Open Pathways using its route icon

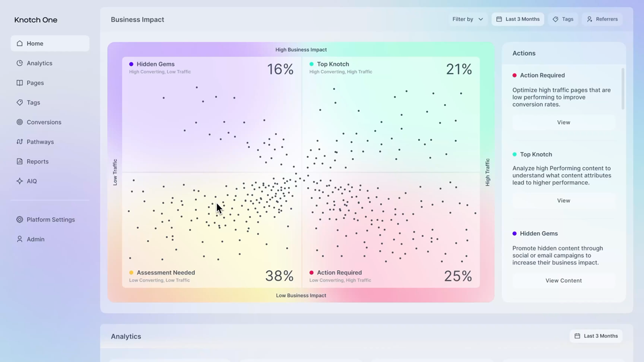point(20,142)
